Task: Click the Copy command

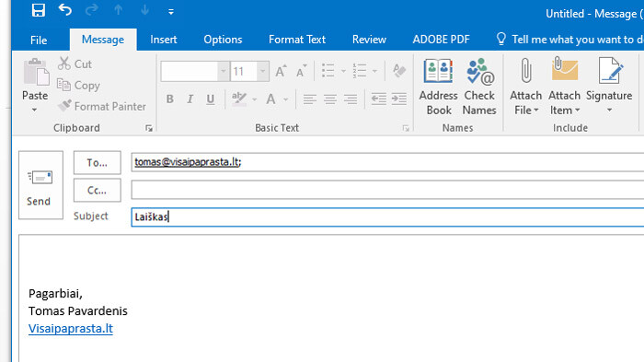Action: pyautogui.click(x=78, y=85)
